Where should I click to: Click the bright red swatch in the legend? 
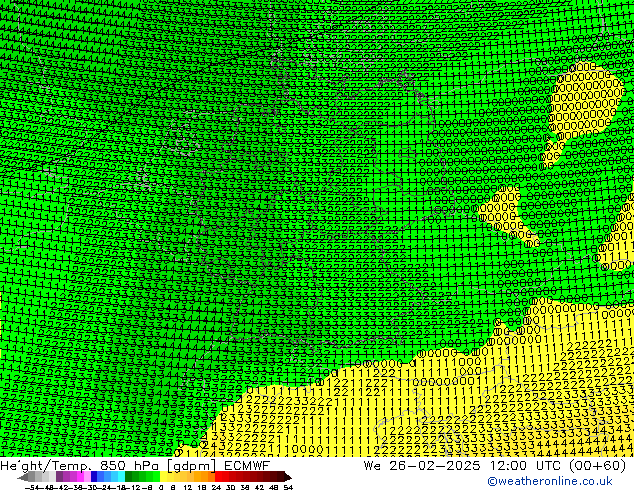coord(218,477)
